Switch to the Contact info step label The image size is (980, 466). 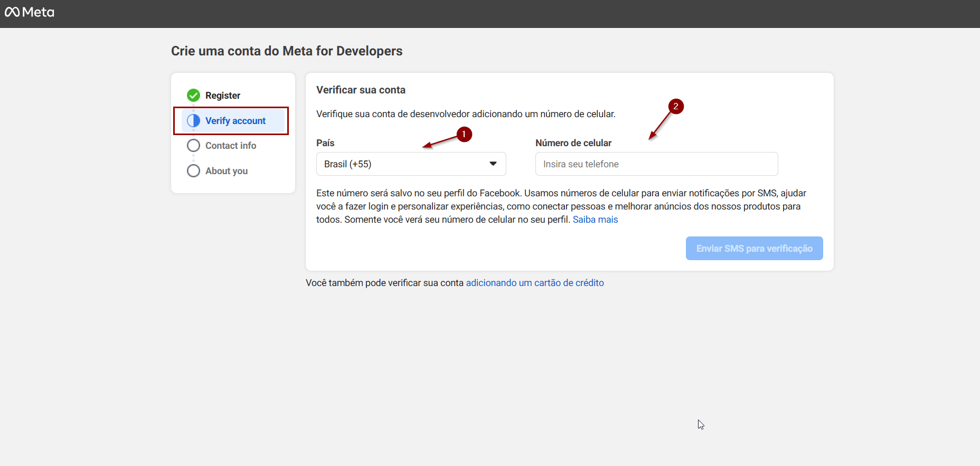pyautogui.click(x=231, y=146)
